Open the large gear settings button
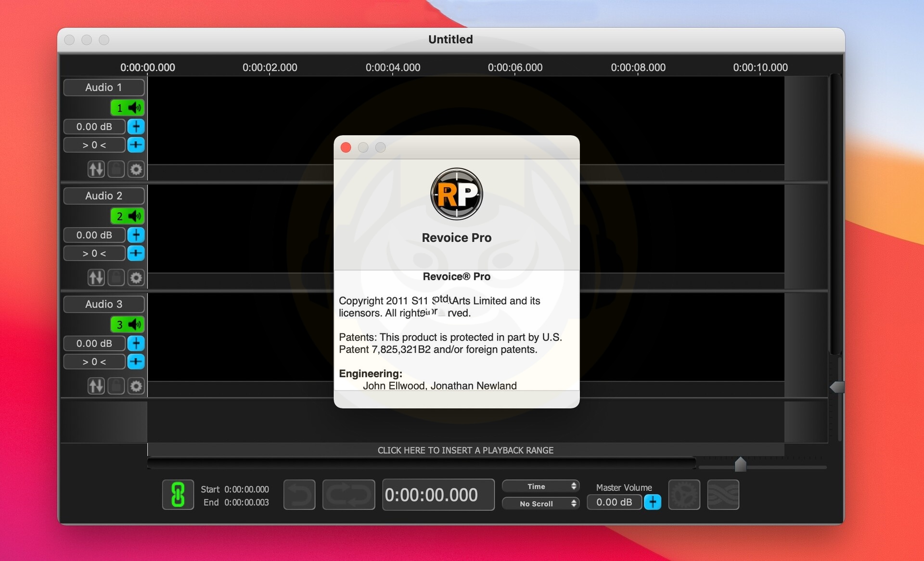Screen dimensions: 924x561 684,495
